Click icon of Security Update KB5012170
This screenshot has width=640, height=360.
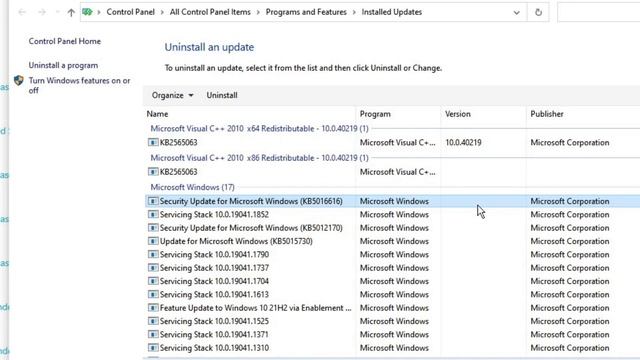[x=153, y=228]
